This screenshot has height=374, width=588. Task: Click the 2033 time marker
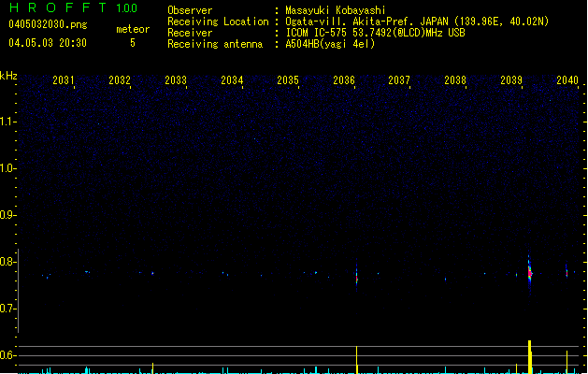coord(176,80)
